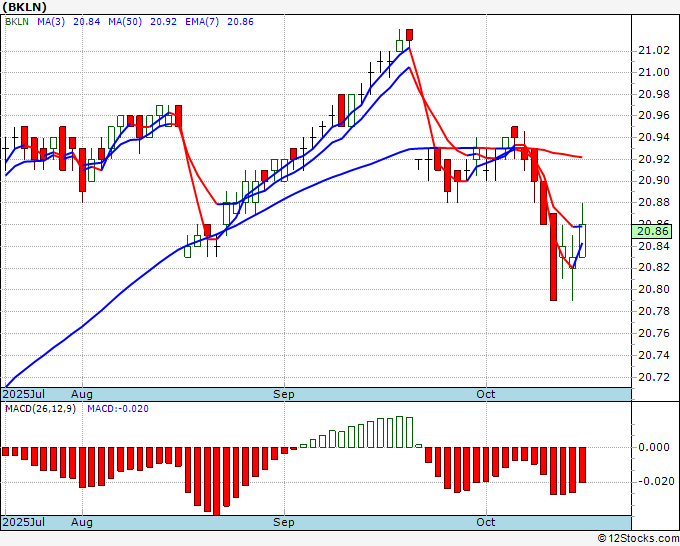
Task: Click Sep on the MACD date axis
Action: [284, 522]
